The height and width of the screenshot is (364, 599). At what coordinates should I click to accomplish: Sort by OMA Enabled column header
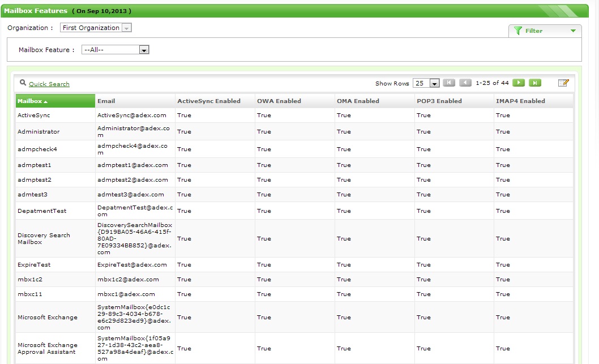(x=375, y=101)
